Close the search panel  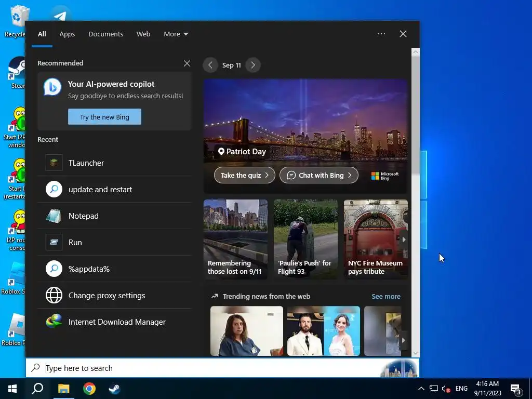403,34
